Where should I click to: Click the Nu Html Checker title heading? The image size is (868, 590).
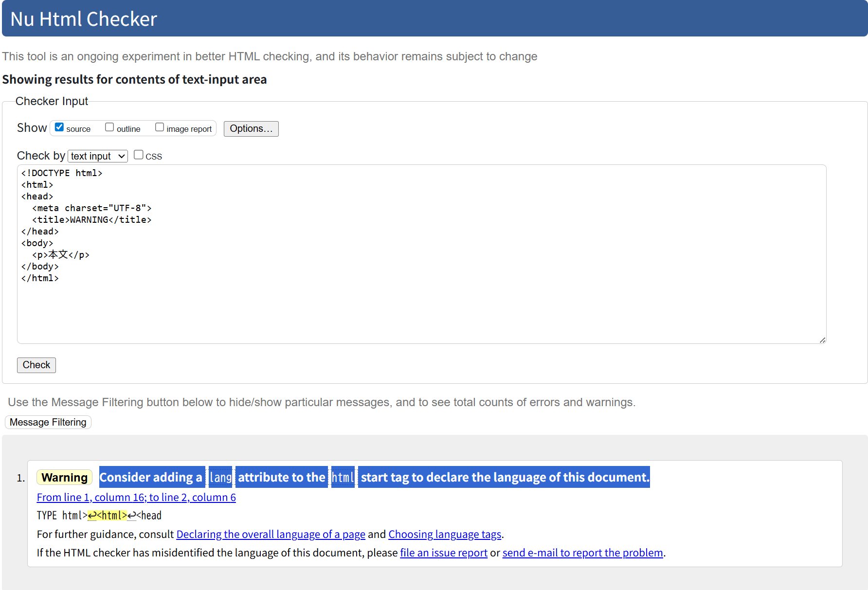84,19
